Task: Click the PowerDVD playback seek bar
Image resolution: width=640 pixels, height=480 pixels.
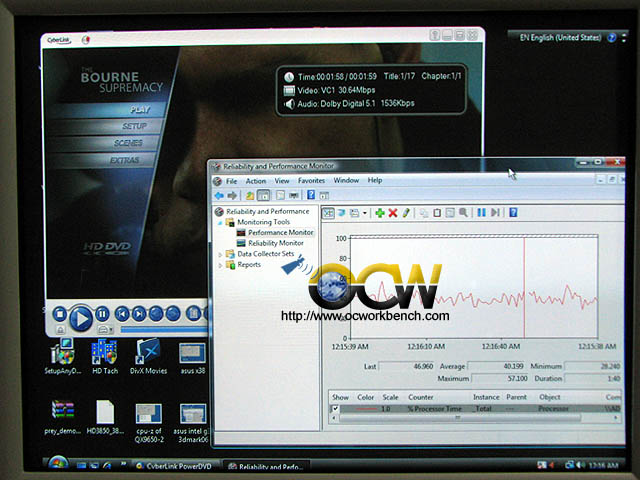Action: [164, 329]
